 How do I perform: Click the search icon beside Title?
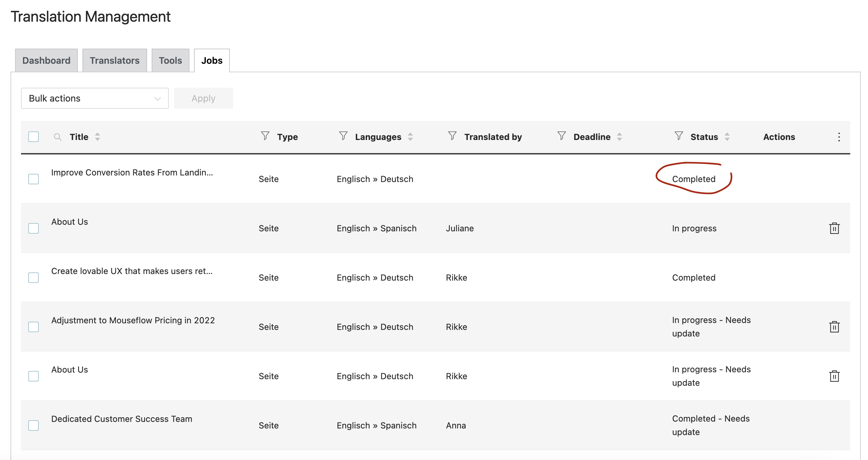(x=58, y=137)
